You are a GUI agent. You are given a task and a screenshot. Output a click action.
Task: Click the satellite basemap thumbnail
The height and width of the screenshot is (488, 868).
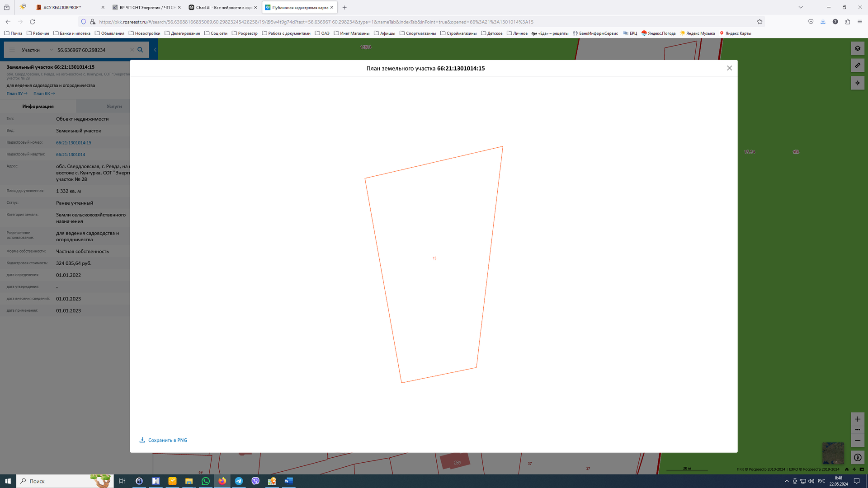click(833, 453)
